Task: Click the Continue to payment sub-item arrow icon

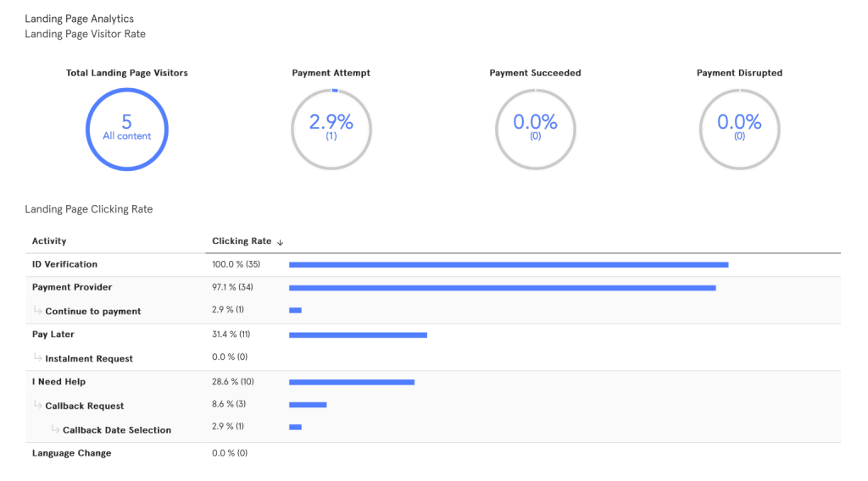Action: [x=37, y=310]
